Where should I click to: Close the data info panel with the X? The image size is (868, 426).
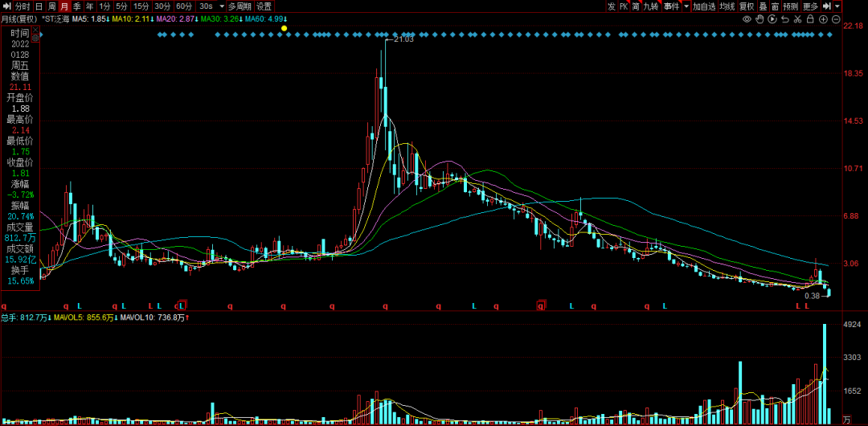(x=35, y=29)
